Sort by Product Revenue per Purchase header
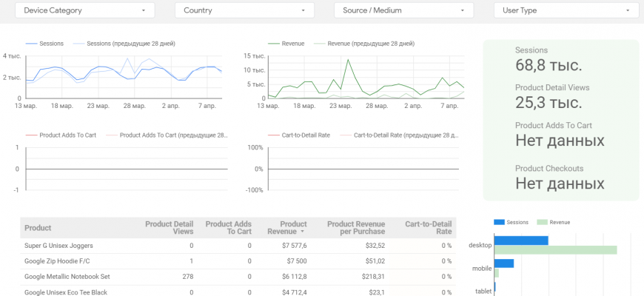 click(x=357, y=228)
